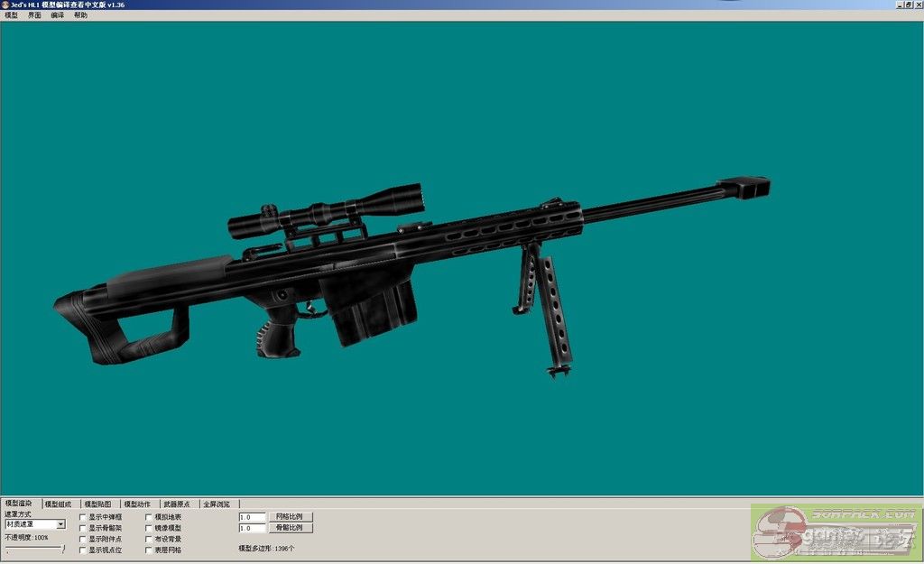The height and width of the screenshot is (564, 924).
Task: Enable the 镜像模型 checkbox
Action: pyautogui.click(x=149, y=528)
